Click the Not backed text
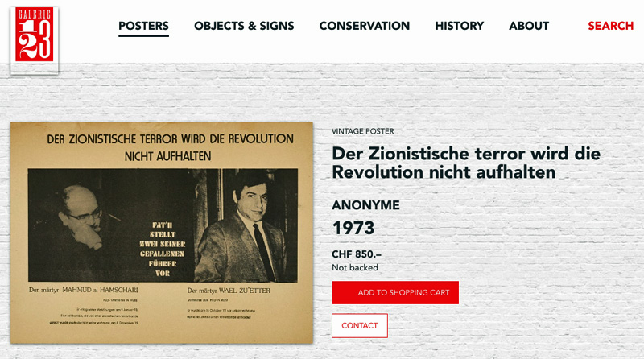 (x=355, y=268)
